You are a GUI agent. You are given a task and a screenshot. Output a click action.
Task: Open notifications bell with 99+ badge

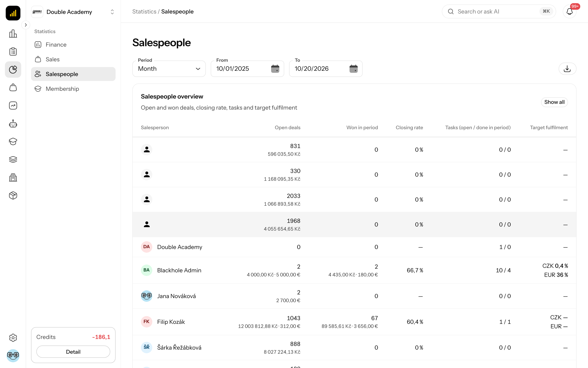pos(570,11)
